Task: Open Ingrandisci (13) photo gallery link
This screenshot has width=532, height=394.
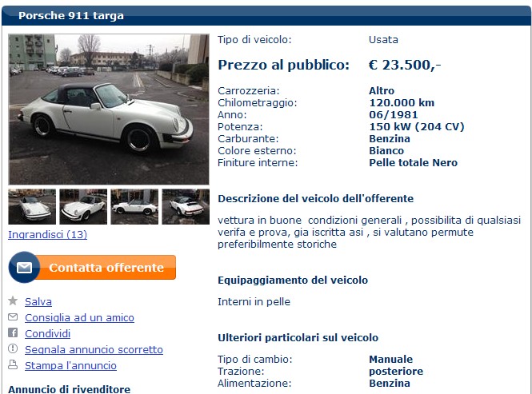Action: [x=47, y=235]
